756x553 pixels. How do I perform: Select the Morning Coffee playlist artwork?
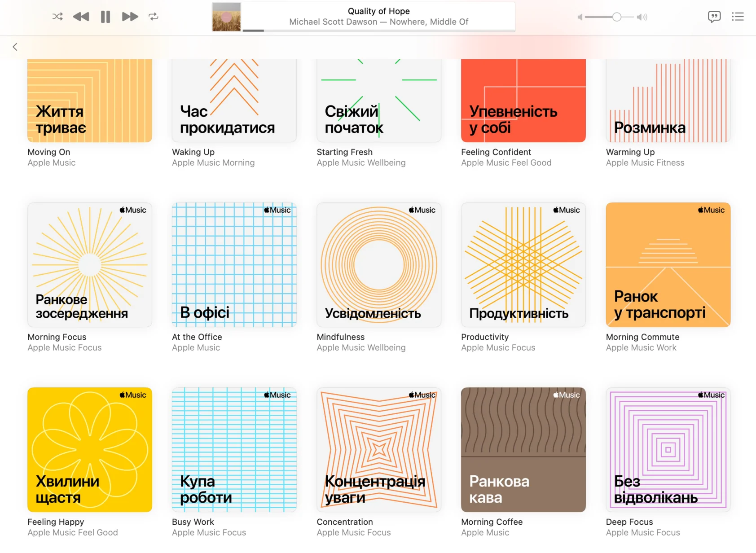point(523,449)
